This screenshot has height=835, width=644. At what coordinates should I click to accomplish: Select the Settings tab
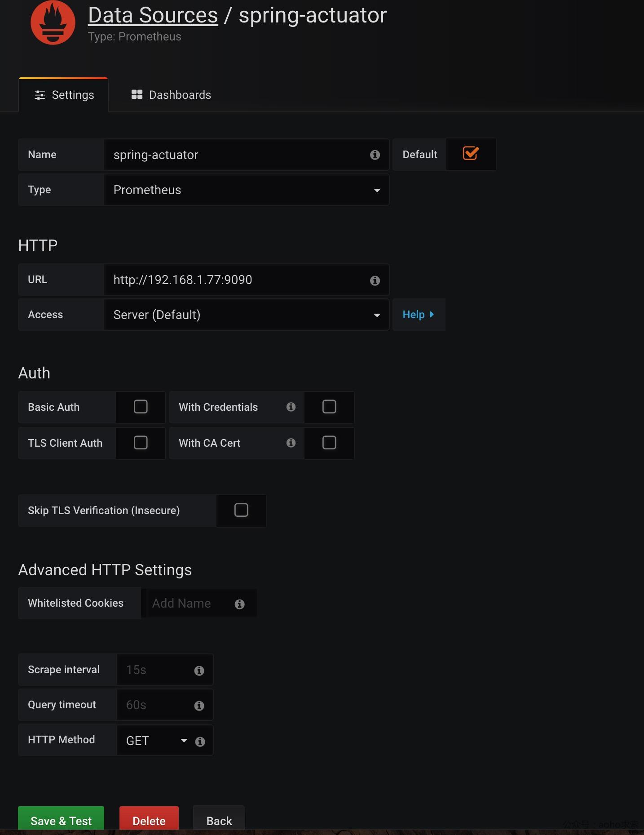tap(64, 95)
